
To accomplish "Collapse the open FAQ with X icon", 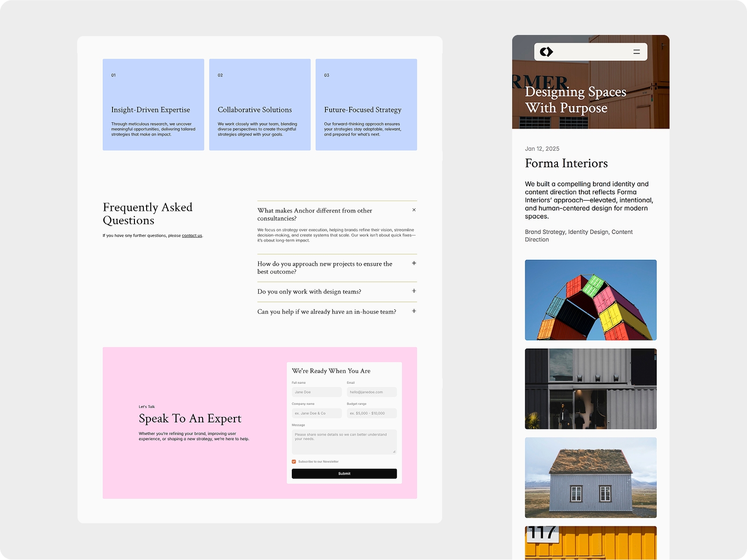I will pyautogui.click(x=414, y=210).
